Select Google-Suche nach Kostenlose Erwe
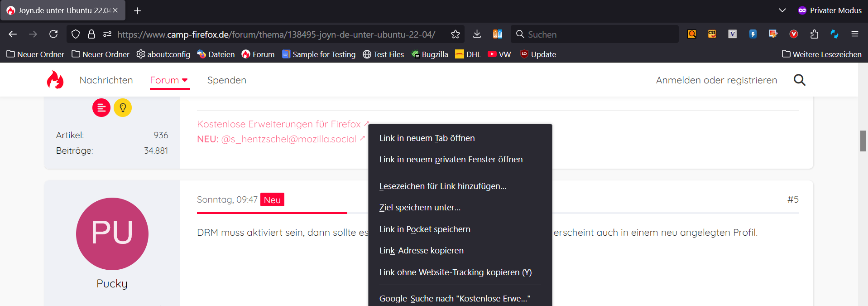 point(460,298)
